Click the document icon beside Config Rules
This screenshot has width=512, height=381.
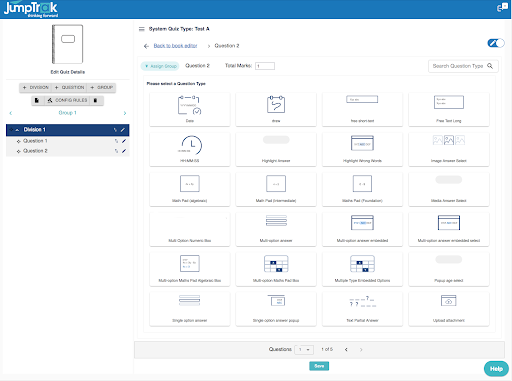click(37, 100)
